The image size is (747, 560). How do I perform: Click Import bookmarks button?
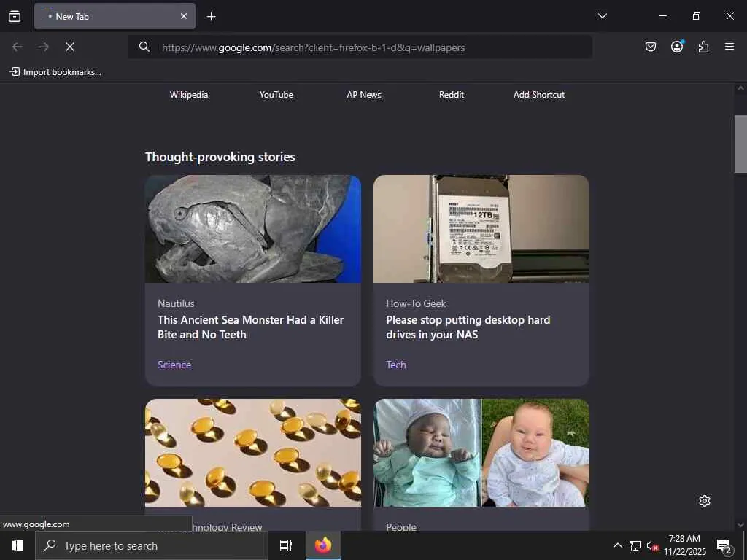(x=55, y=72)
